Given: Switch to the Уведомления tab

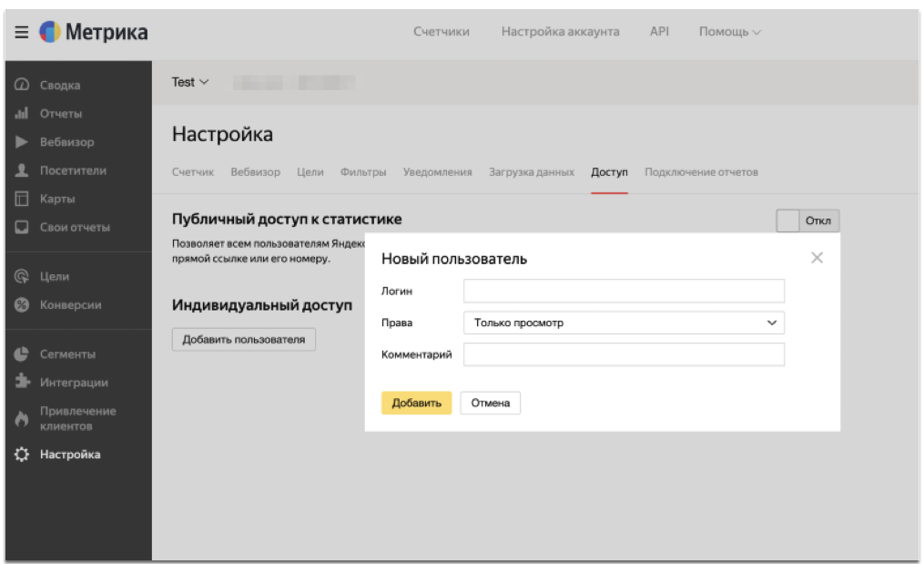Looking at the screenshot, I should (437, 172).
